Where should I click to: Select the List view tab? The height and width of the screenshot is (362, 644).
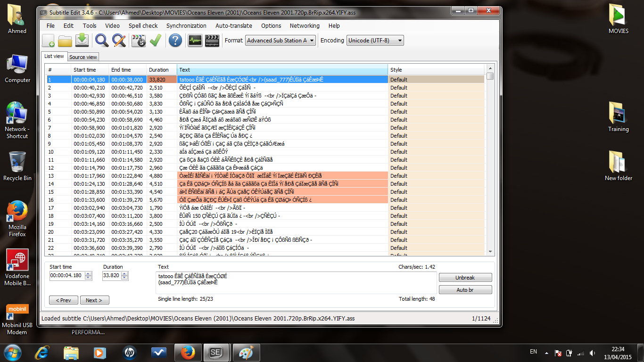(x=54, y=56)
